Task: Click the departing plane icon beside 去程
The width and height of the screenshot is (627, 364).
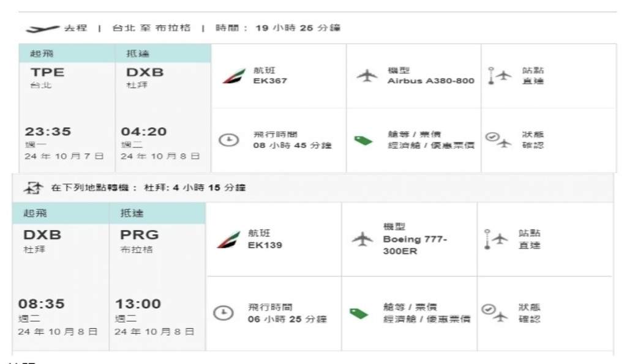Action: click(x=38, y=28)
